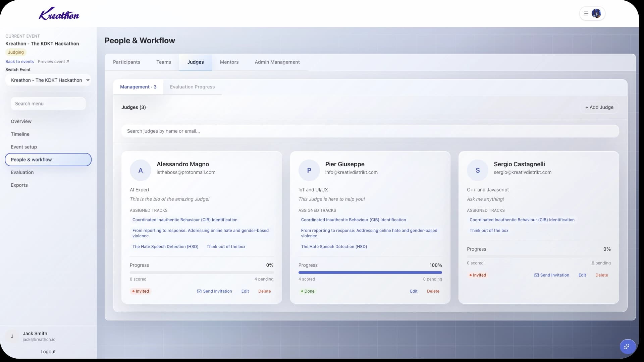The image size is (644, 362).
Task: Click the Jack Smith account name
Action: [35, 334]
